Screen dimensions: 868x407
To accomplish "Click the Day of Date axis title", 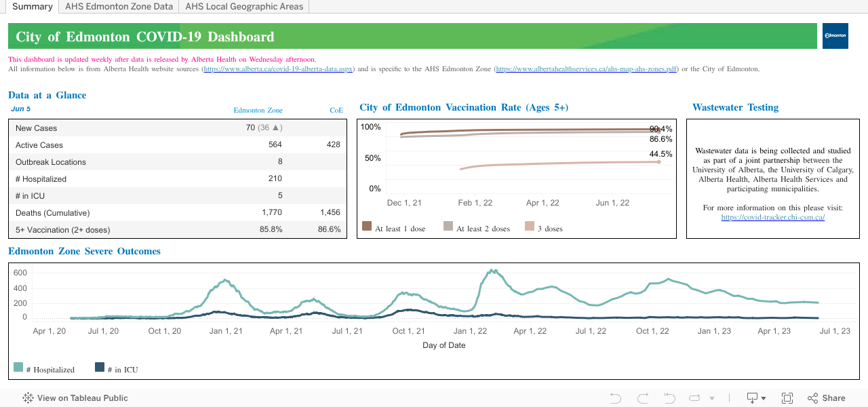I will point(443,345).
